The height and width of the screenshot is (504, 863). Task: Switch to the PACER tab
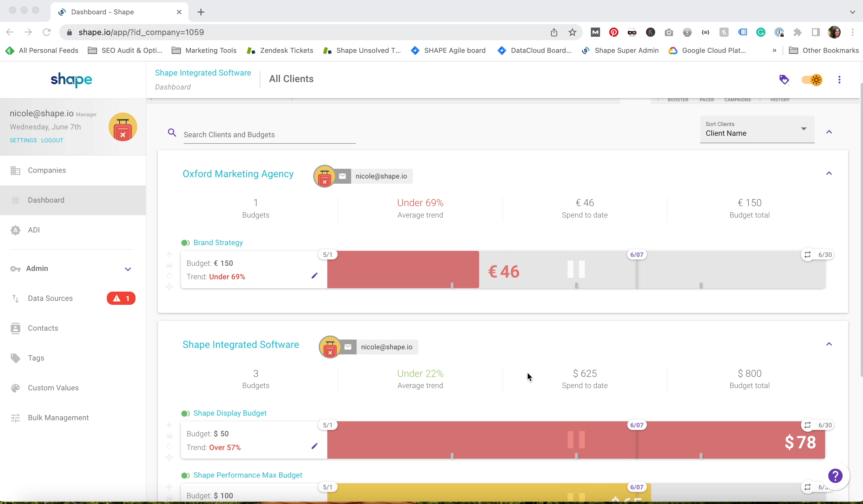tap(707, 100)
